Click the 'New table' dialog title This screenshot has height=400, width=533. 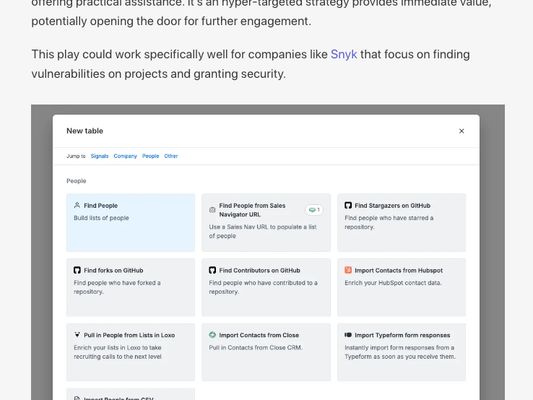coord(85,131)
